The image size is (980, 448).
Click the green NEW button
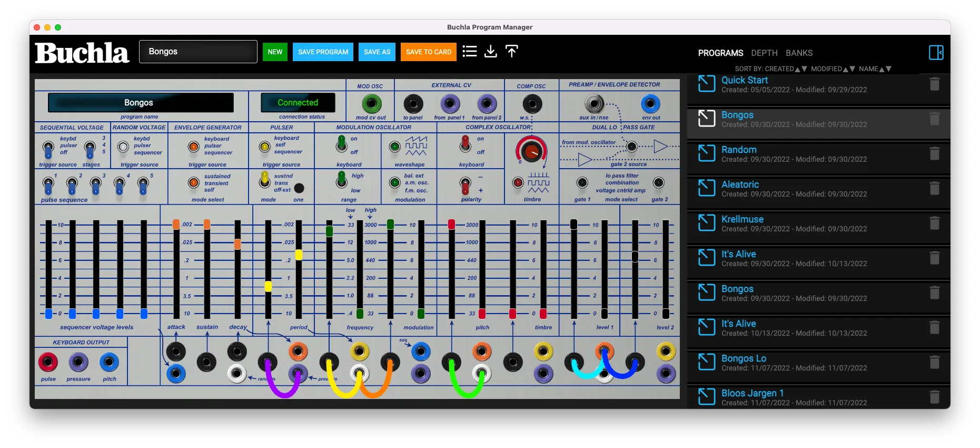[x=275, y=52]
